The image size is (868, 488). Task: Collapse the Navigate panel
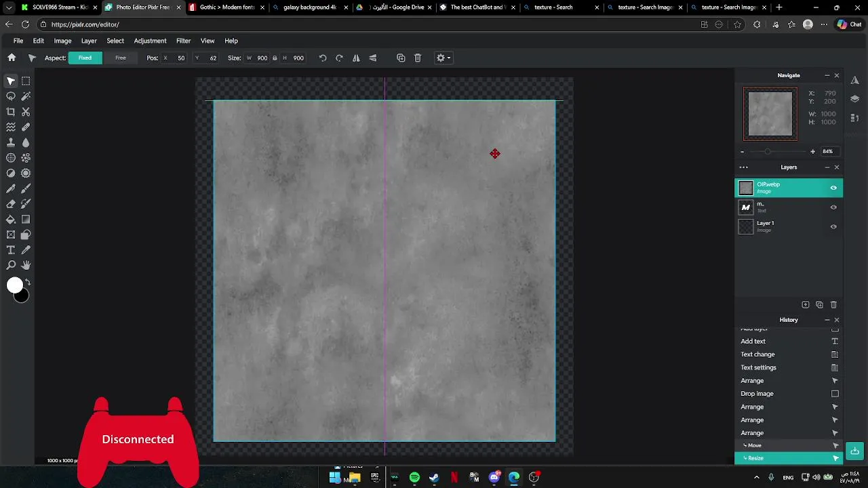click(x=827, y=75)
